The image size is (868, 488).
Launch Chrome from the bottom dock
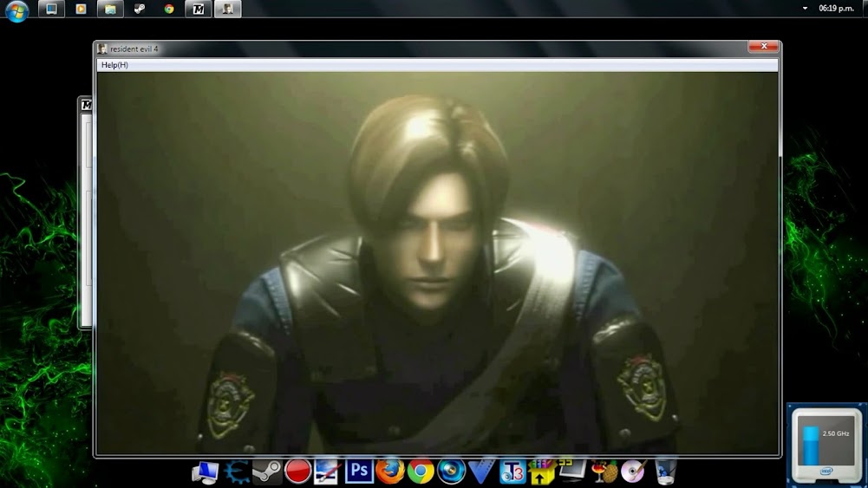[x=421, y=472]
